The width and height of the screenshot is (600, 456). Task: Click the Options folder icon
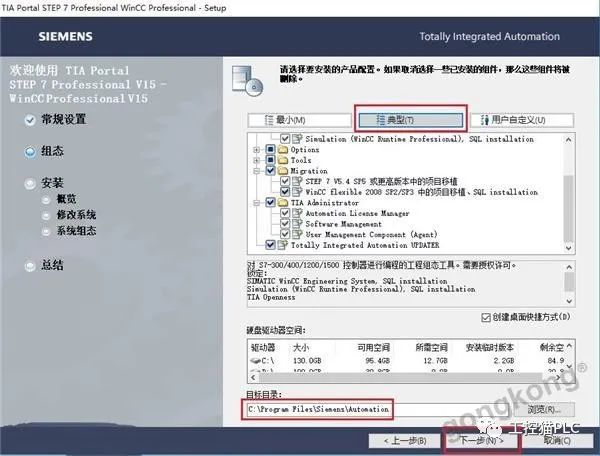282,149
